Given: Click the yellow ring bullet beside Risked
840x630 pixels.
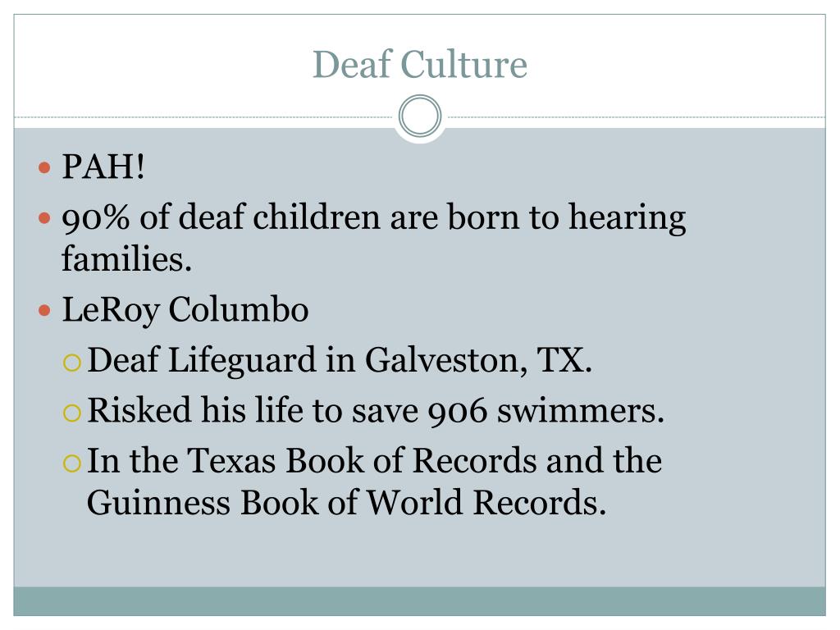Looking at the screenshot, I should (x=72, y=413).
